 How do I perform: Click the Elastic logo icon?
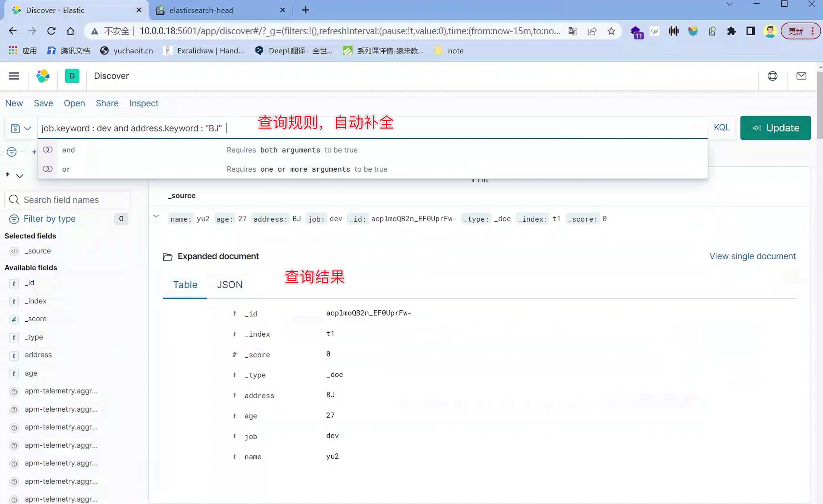click(43, 76)
